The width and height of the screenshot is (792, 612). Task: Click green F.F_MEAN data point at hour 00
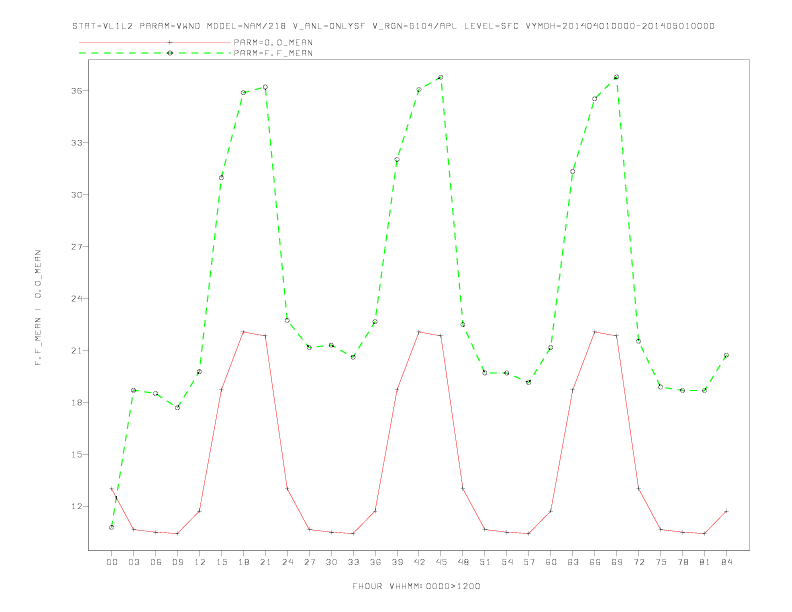click(112, 527)
